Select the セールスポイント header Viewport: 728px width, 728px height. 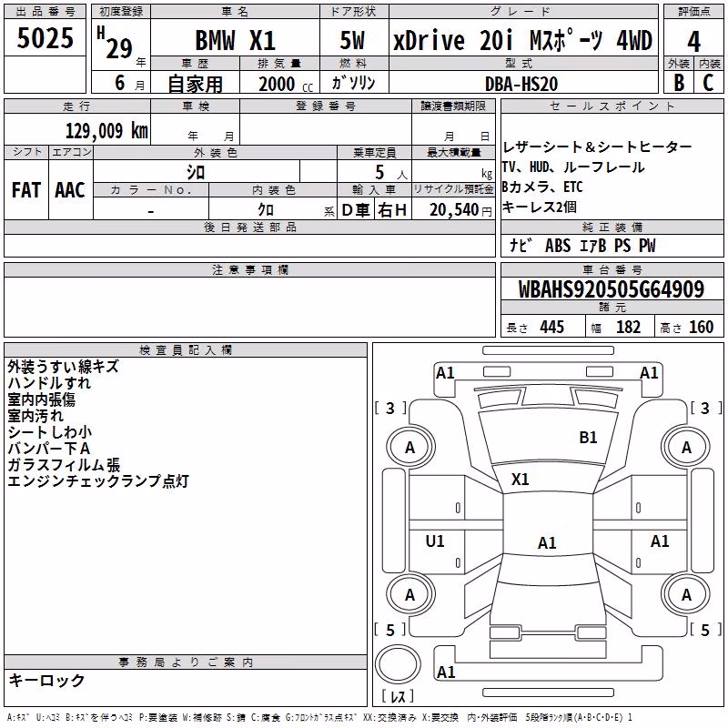[612, 106]
